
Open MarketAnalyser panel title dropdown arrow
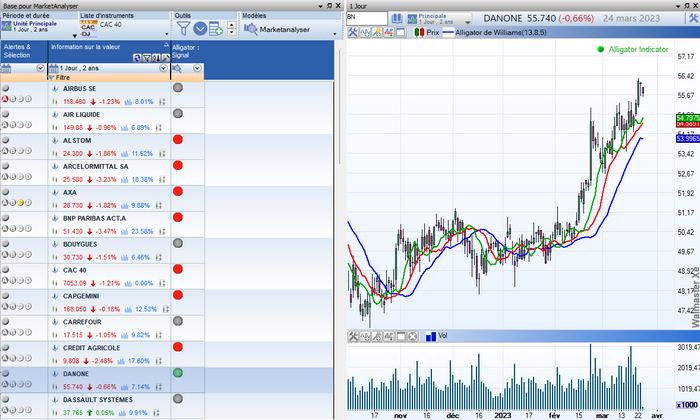click(320, 6)
